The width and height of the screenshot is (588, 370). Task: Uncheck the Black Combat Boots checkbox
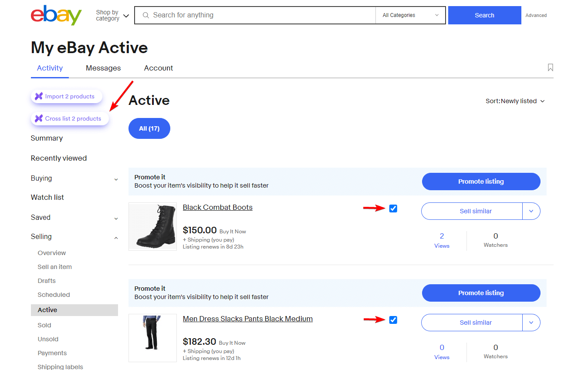point(393,209)
